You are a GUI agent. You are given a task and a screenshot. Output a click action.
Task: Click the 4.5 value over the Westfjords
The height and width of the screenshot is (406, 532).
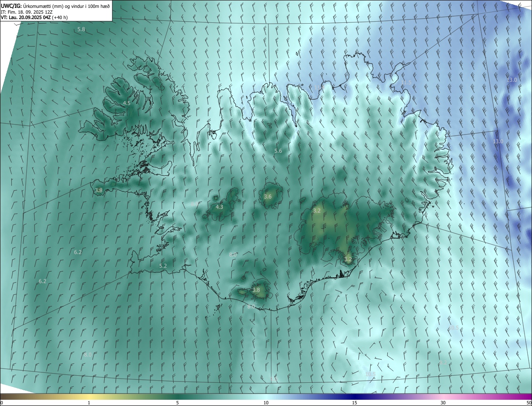[126, 103]
